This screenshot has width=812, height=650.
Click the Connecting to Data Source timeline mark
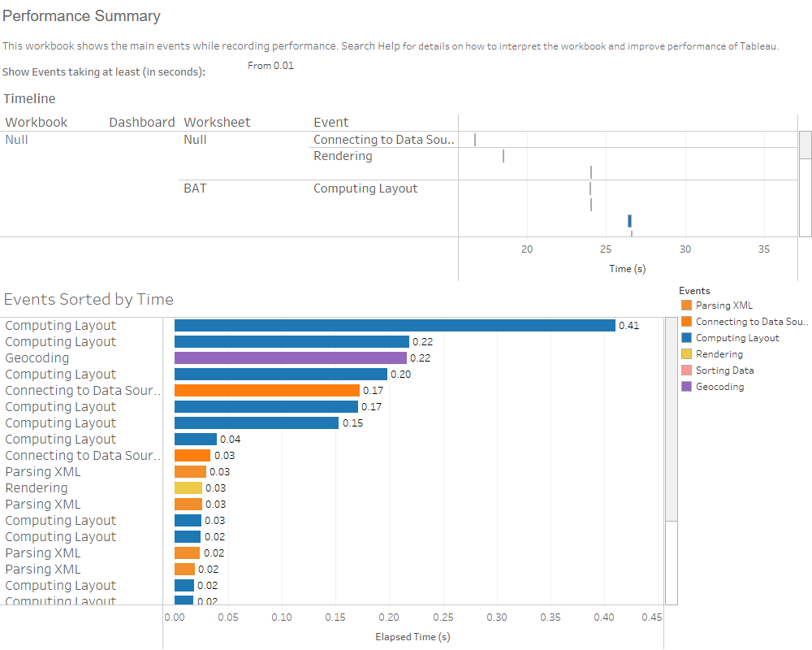click(x=475, y=140)
